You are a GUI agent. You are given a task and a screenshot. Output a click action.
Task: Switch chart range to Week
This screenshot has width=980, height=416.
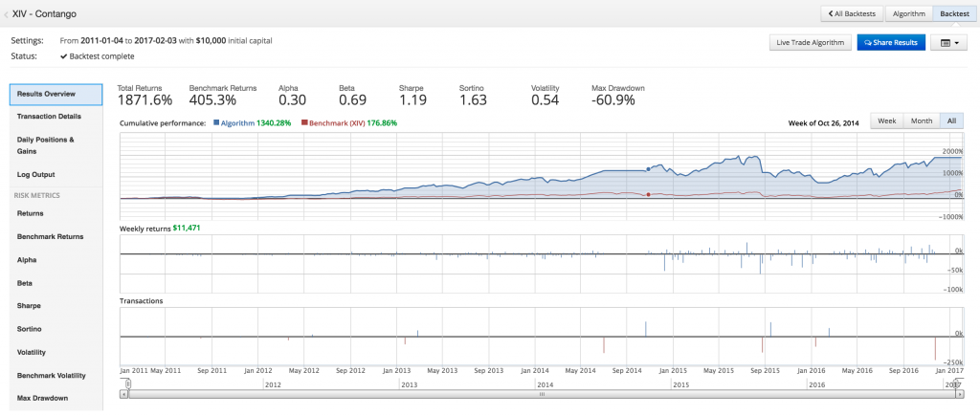click(886, 121)
